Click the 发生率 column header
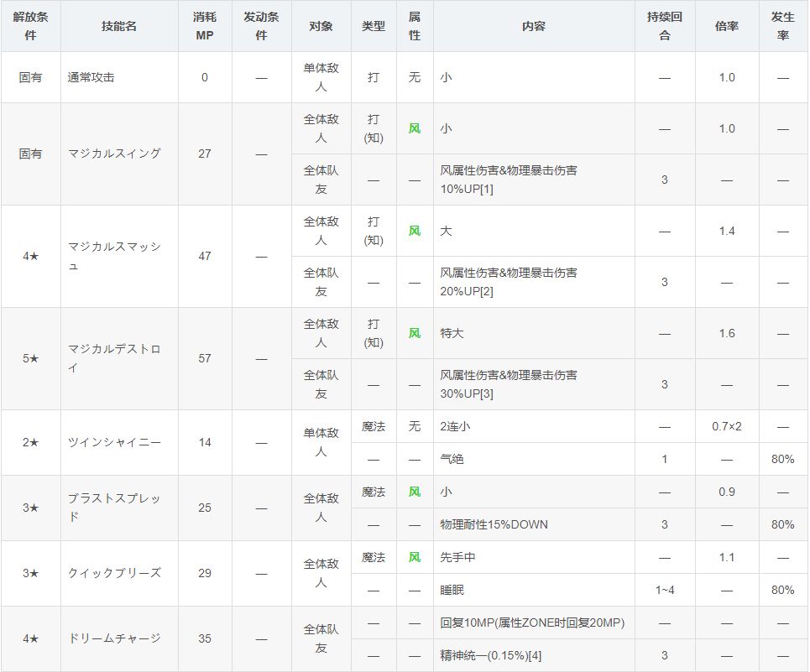This screenshot has width=810, height=672. pyautogui.click(x=783, y=26)
